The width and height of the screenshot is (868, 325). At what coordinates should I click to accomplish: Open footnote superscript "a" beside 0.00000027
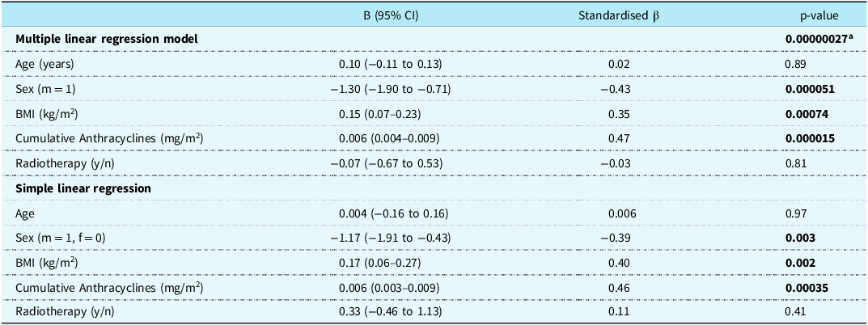(855, 36)
